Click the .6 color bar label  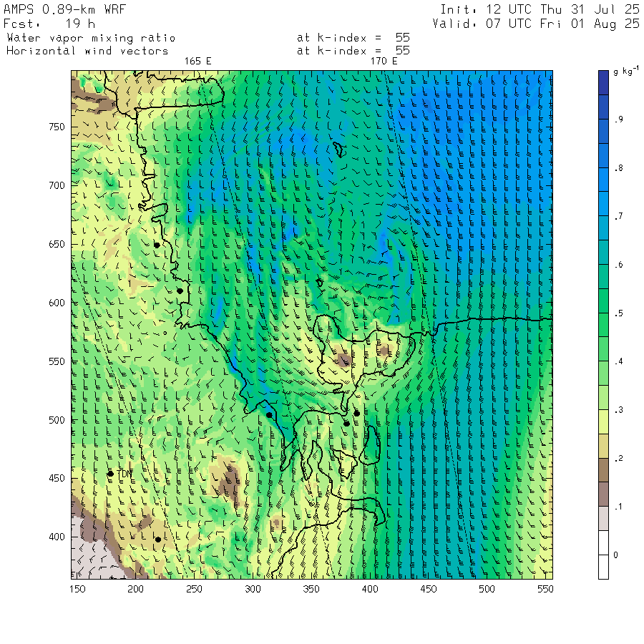pos(619,265)
